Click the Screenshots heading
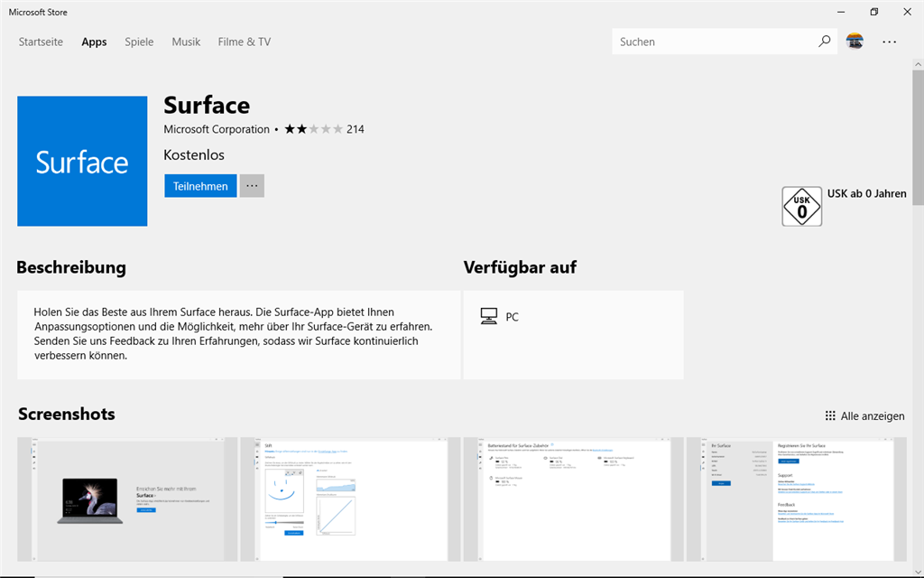This screenshot has height=578, width=924. (67, 414)
